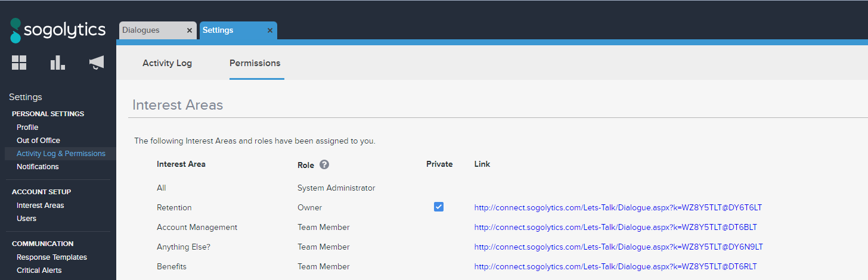Close the Settings tab

pos(270,30)
